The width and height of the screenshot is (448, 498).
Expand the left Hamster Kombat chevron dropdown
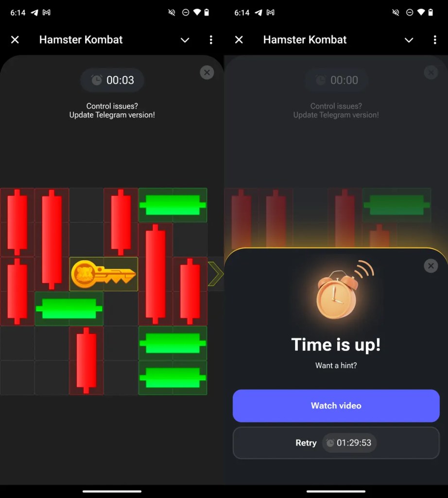tap(185, 40)
